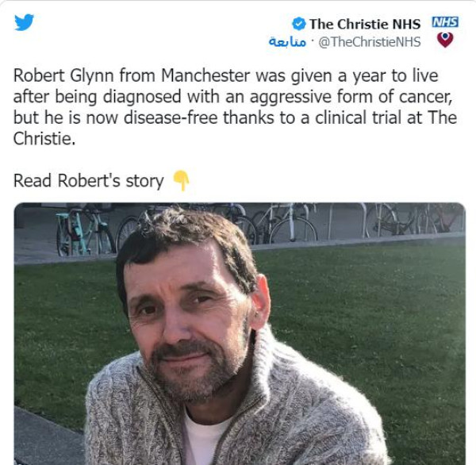Click the name 'Robert Glynn' in tweet text
This screenshot has height=465, width=476.
click(63, 76)
